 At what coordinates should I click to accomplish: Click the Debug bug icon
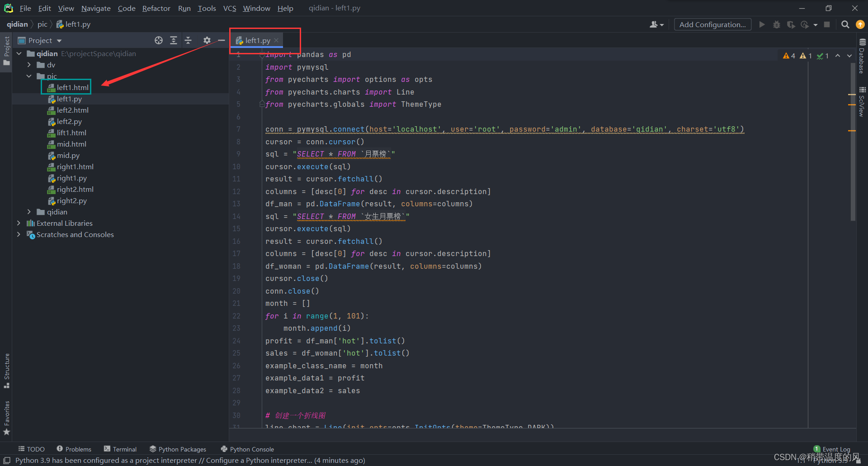coord(777,24)
